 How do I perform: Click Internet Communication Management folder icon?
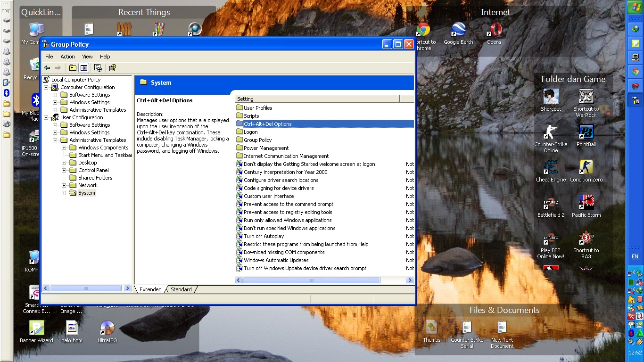tap(239, 156)
